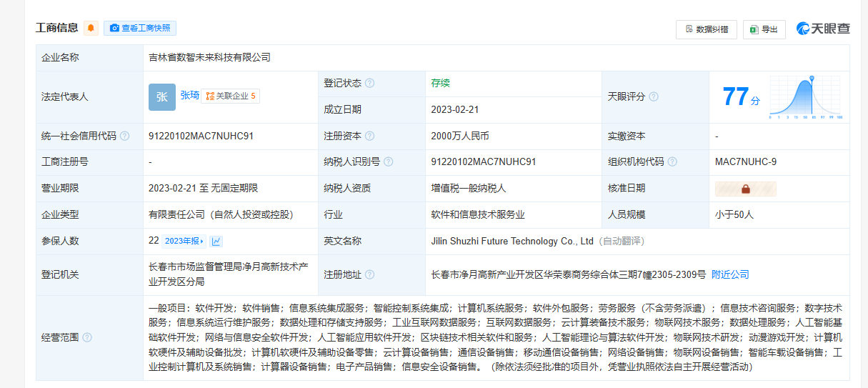This screenshot has width=868, height=388.
Task: Click the 77分 score value
Action: tap(741, 97)
